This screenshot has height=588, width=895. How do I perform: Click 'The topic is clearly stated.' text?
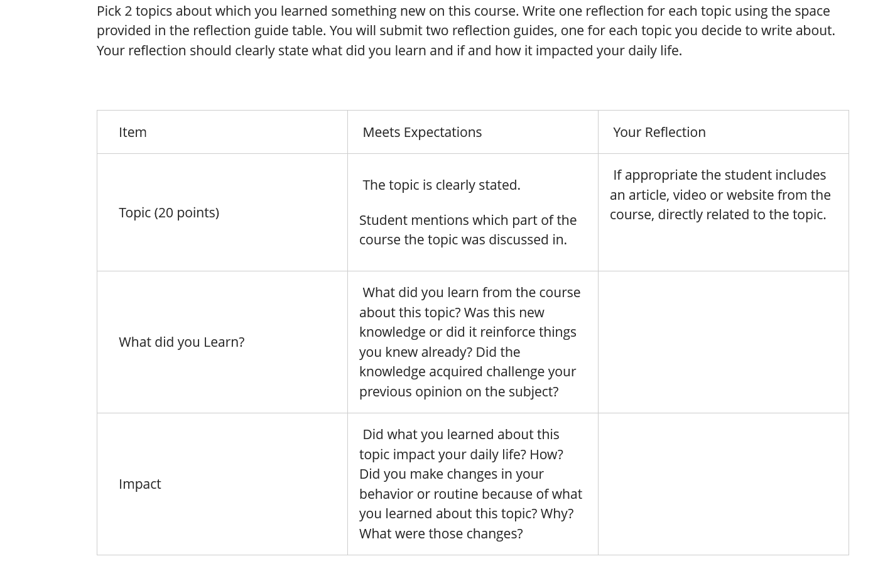click(441, 185)
